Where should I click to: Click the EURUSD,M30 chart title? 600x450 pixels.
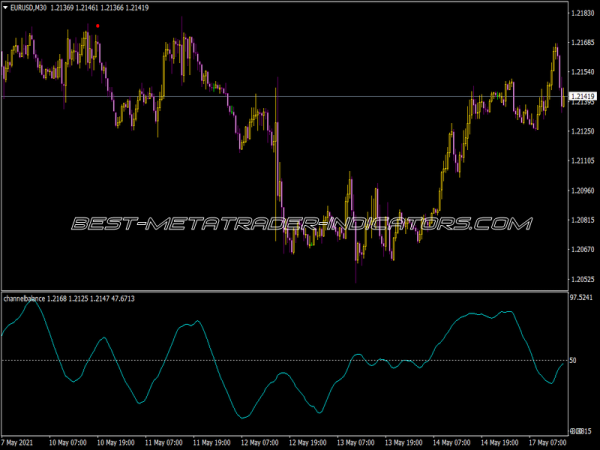[x=29, y=9]
